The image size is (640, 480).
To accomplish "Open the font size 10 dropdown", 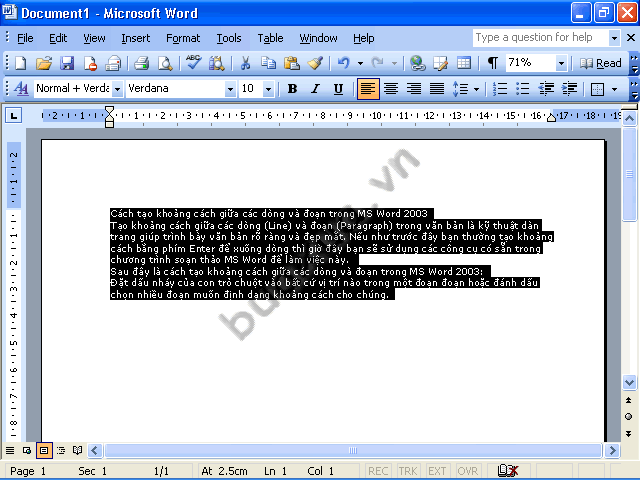I will click(x=269, y=89).
